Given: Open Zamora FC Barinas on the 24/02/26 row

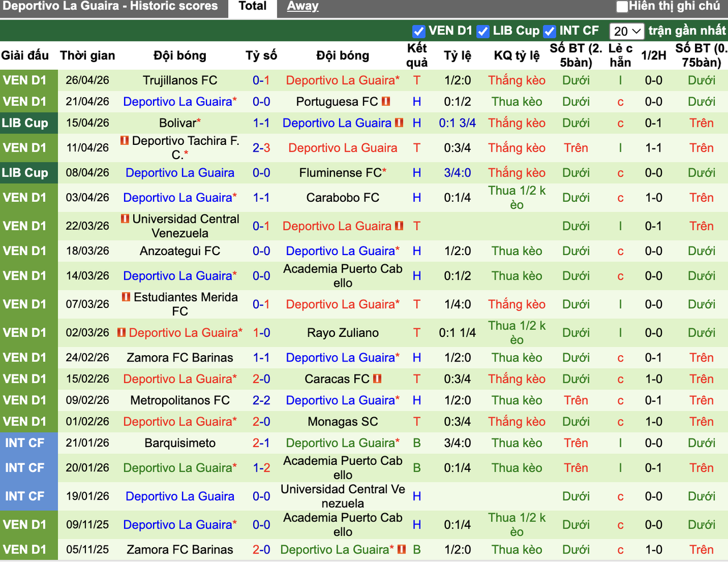Looking at the screenshot, I should tap(180, 357).
